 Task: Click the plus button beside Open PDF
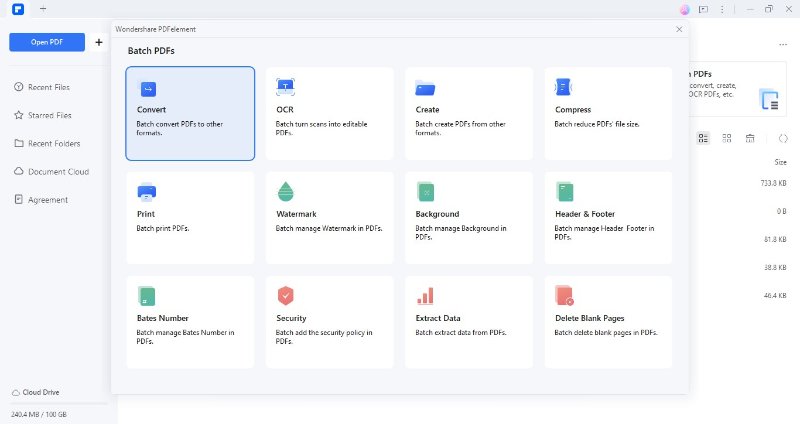(x=99, y=42)
